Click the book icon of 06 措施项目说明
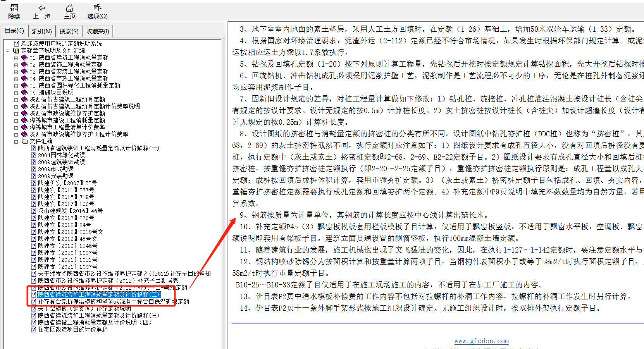The image size is (644, 349). [24, 92]
